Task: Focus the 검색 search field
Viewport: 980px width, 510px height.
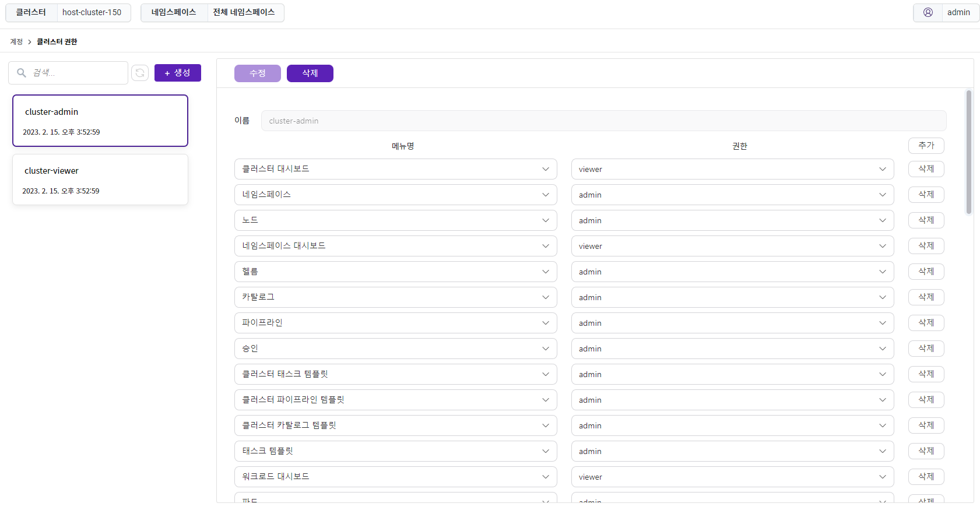Action: click(68, 73)
